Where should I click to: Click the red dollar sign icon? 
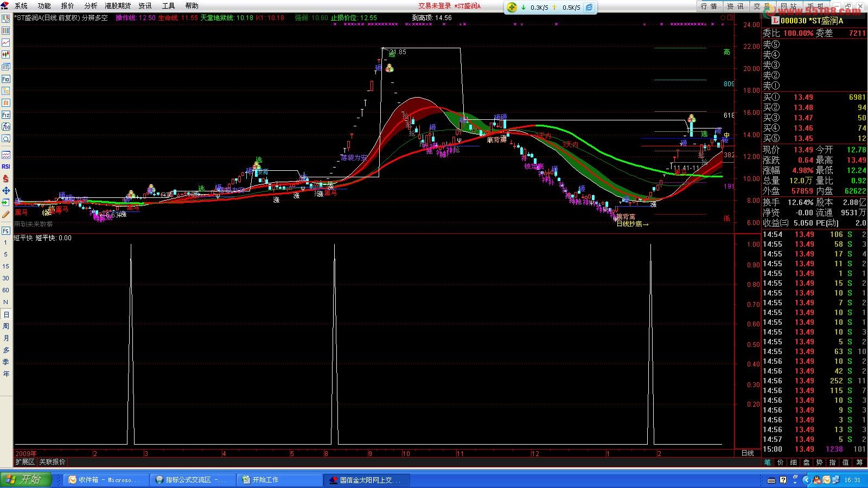(6, 178)
